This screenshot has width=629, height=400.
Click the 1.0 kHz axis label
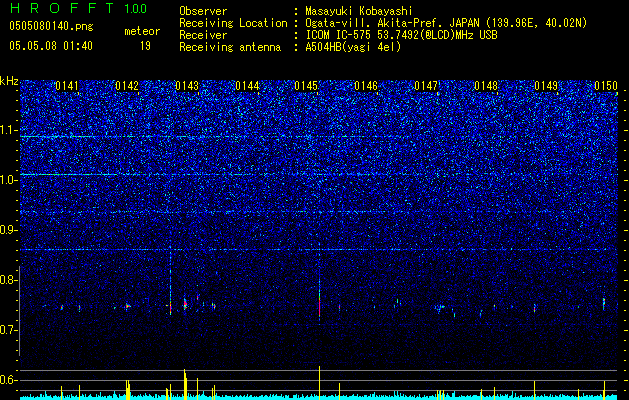9,180
